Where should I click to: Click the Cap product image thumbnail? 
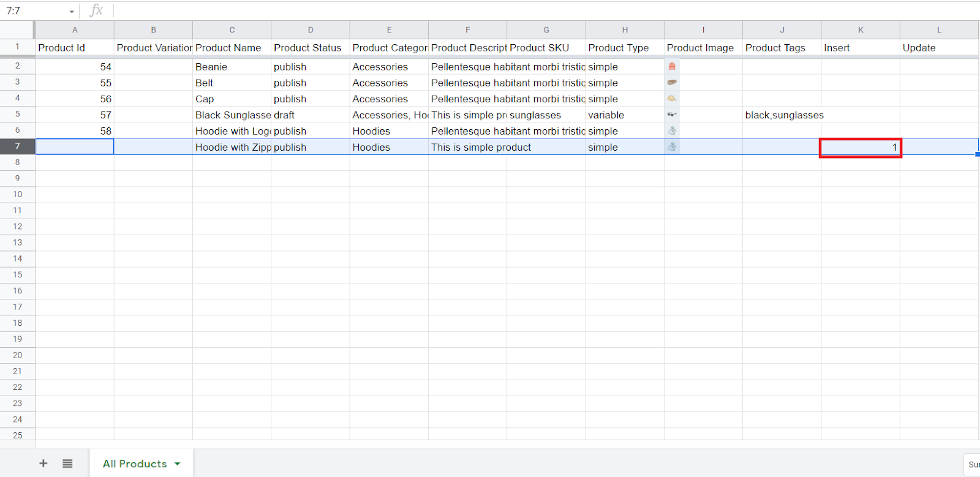pyautogui.click(x=672, y=99)
